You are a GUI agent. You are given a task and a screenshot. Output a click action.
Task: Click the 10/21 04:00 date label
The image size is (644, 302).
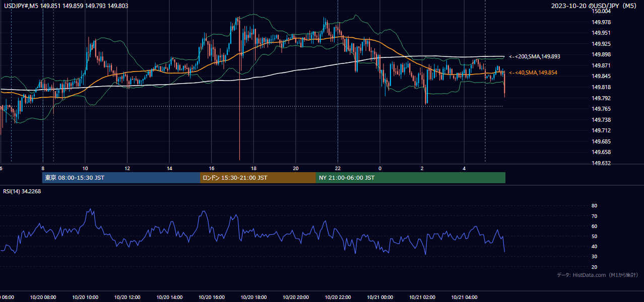coord(464,297)
